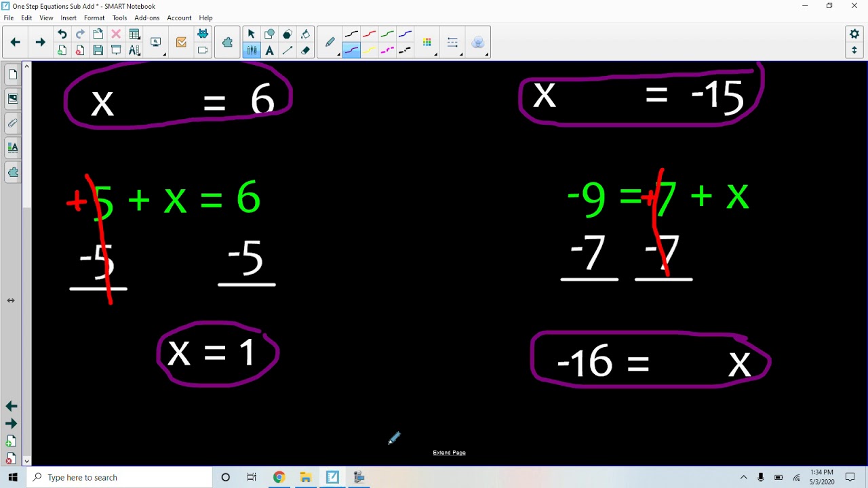Open Add-ons puzzle piece in top toolbar
The height and width of the screenshot is (488, 868).
click(x=227, y=42)
